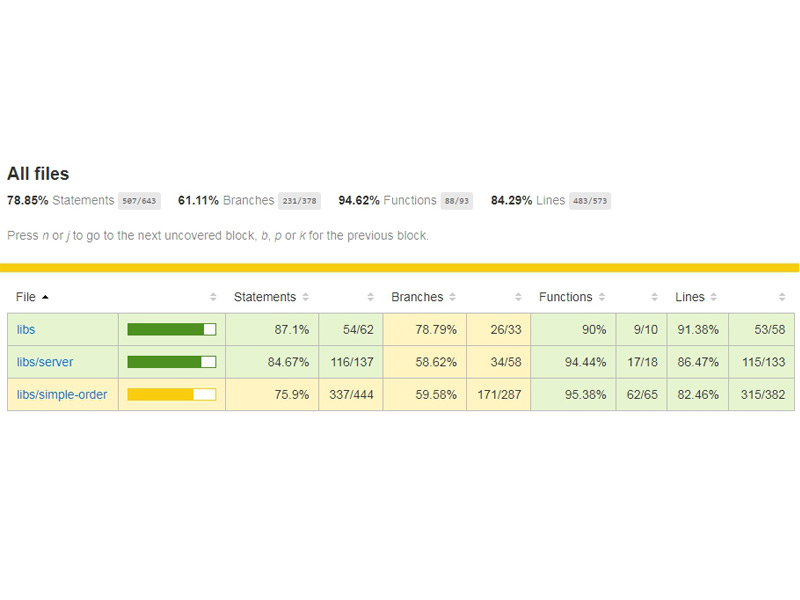Image resolution: width=800 pixels, height=600 pixels.
Task: Click the Branches column header
Action: (416, 297)
